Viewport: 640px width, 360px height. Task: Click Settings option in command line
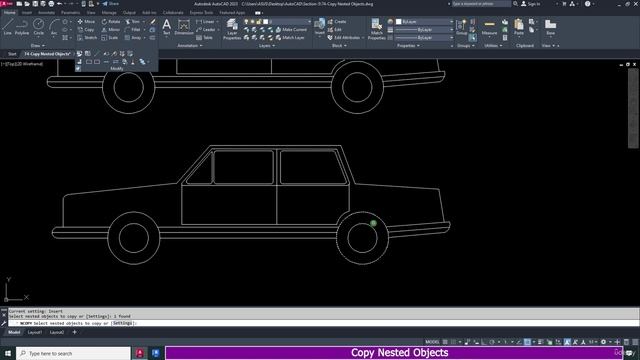(x=122, y=323)
